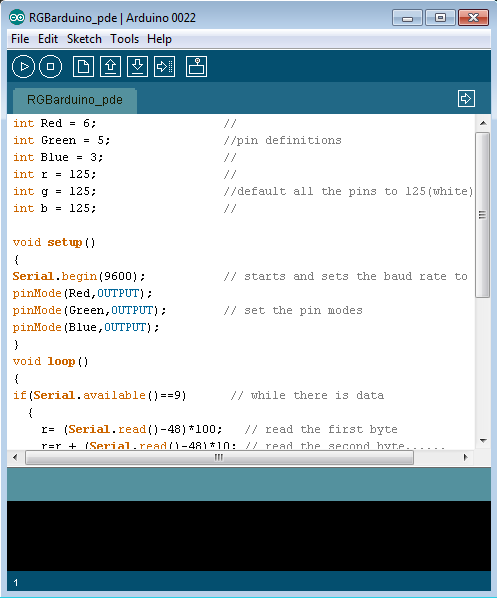Close the Arduino window
This screenshot has width=497, height=601.
click(x=474, y=18)
